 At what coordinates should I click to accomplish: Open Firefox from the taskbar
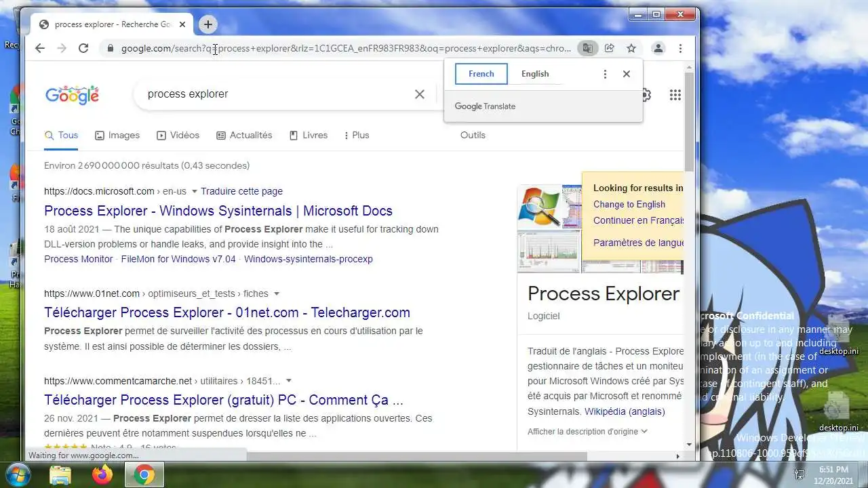click(x=102, y=475)
